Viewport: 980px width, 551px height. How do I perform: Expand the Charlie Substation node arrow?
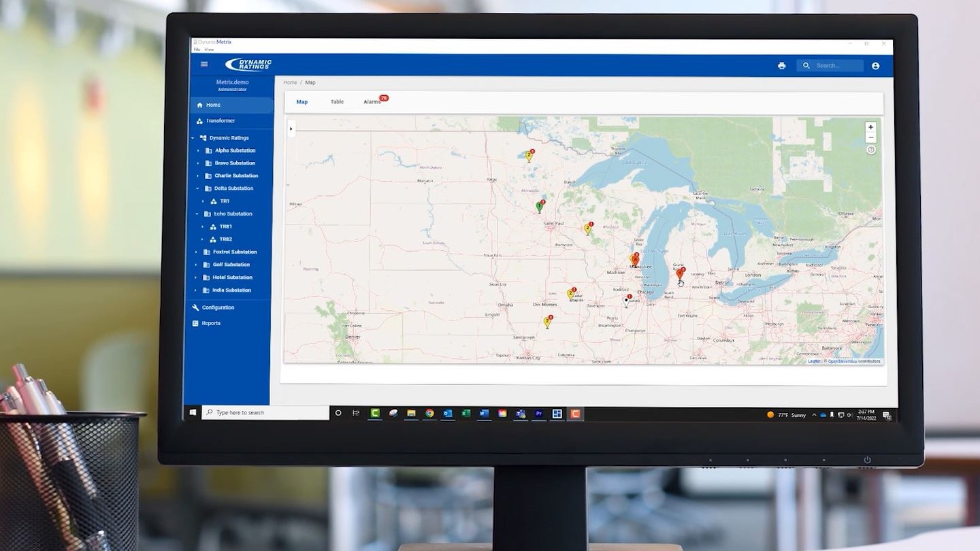pyautogui.click(x=198, y=176)
